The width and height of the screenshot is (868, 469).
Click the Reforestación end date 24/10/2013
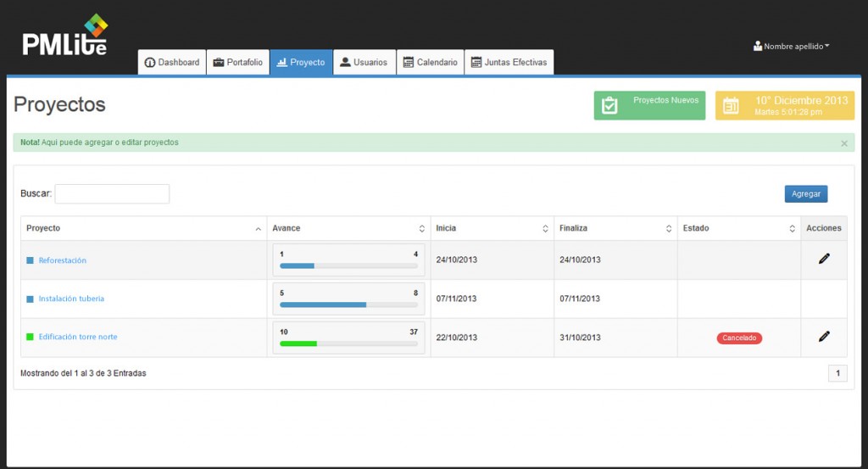pos(580,260)
